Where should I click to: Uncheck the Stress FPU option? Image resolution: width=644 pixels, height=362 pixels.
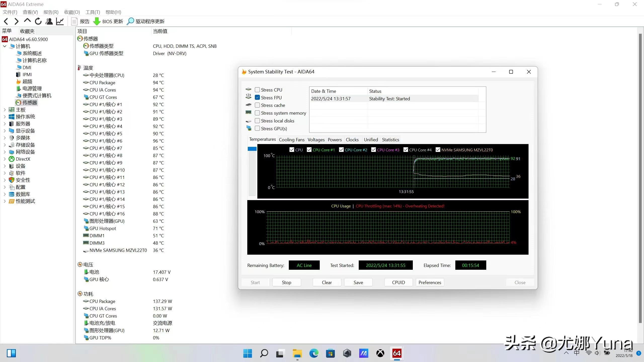coord(257,97)
